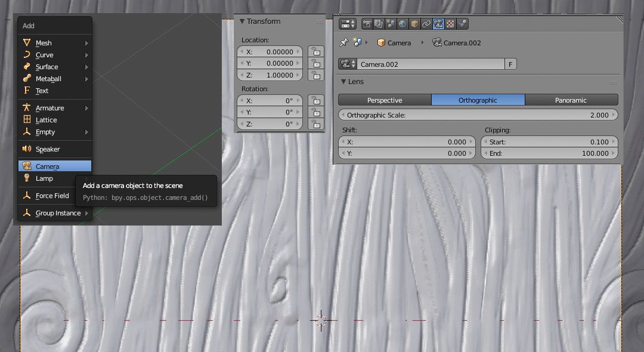Lock the Location X transform field

[315, 52]
